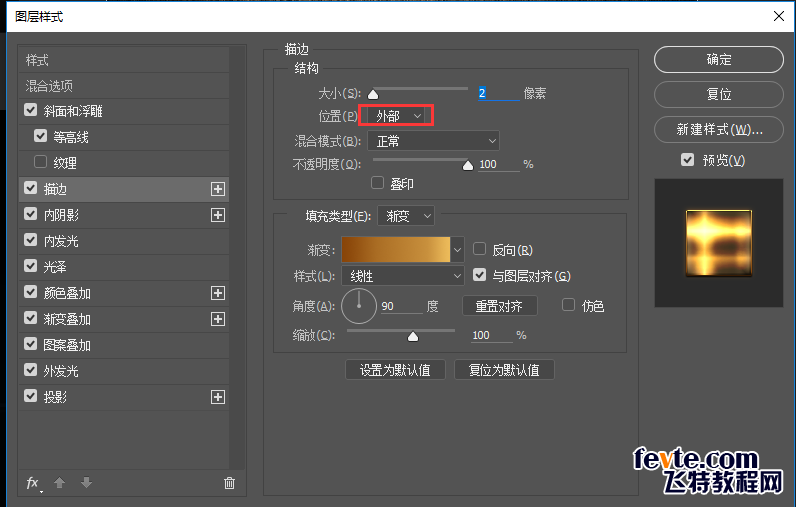This screenshot has height=507, width=796.
Task: Select the 内发光 effect row
Action: [x=124, y=241]
